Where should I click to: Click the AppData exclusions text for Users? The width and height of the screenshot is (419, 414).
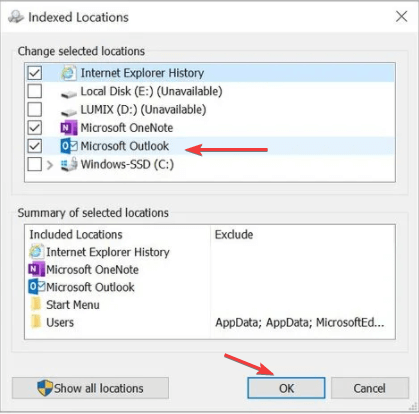pos(300,322)
